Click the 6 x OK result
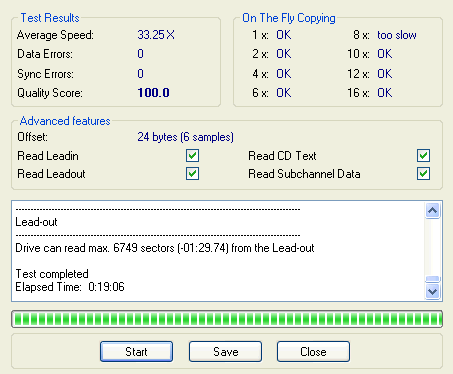This screenshot has width=453, height=374. point(284,93)
